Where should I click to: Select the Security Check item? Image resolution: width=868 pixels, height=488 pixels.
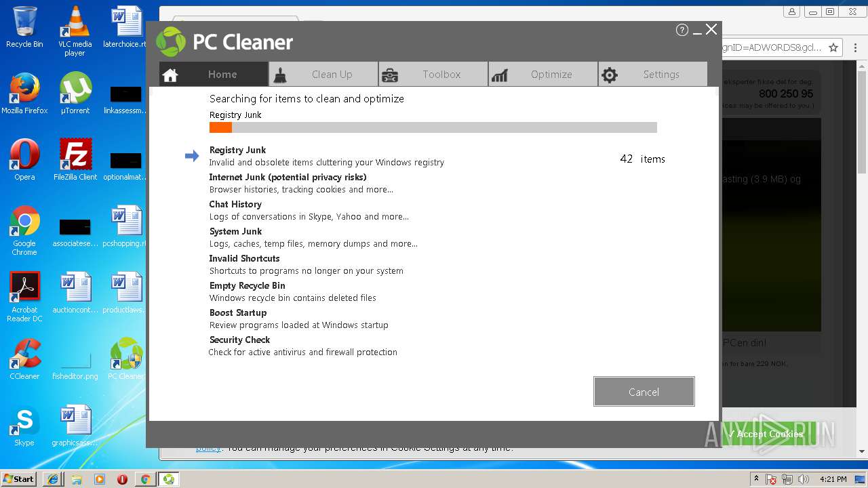[239, 340]
